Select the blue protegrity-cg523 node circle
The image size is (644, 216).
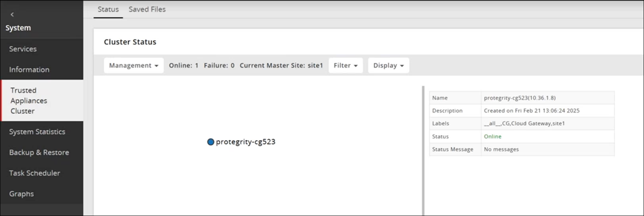click(x=211, y=142)
